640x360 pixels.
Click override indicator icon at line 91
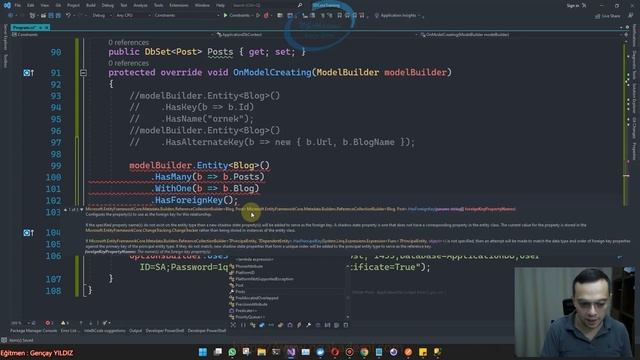point(28,73)
